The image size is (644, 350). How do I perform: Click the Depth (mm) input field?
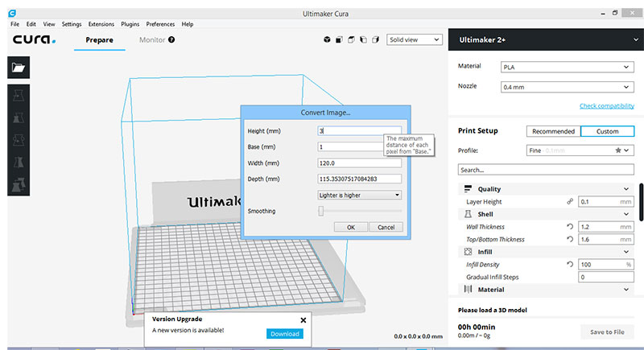click(x=359, y=179)
